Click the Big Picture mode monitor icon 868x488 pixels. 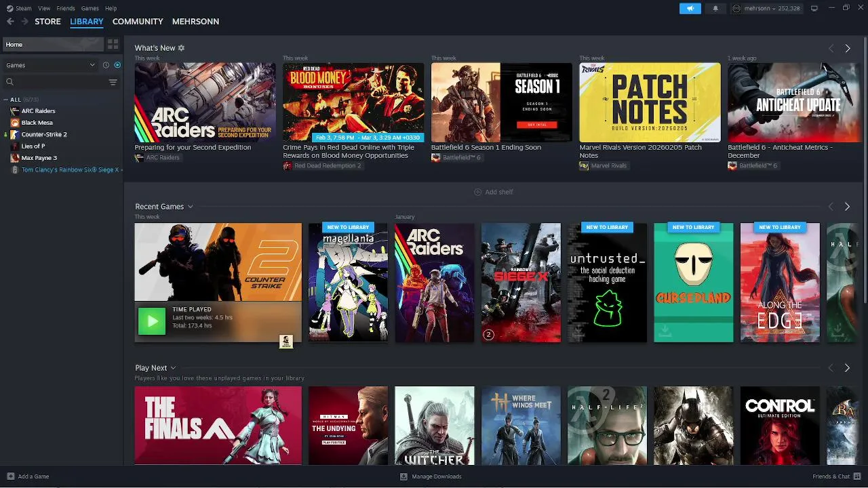814,8
